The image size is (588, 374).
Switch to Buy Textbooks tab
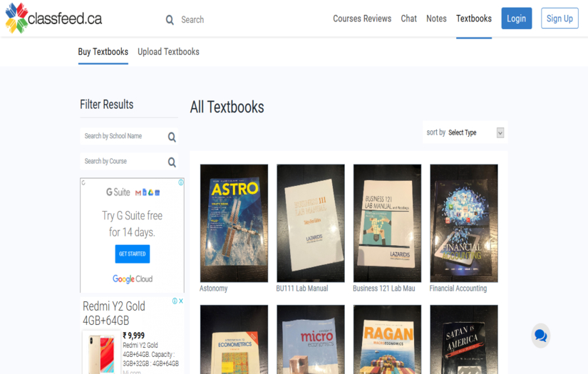103,52
